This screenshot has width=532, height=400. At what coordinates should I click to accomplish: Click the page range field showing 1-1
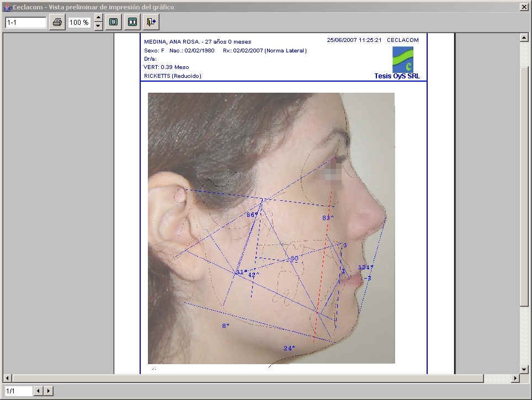point(25,23)
